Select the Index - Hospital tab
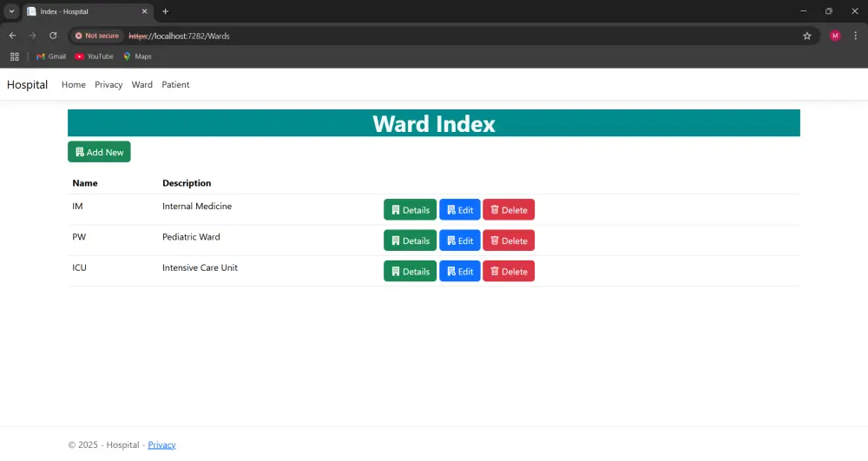Image resolution: width=868 pixels, height=461 pixels. [x=88, y=11]
